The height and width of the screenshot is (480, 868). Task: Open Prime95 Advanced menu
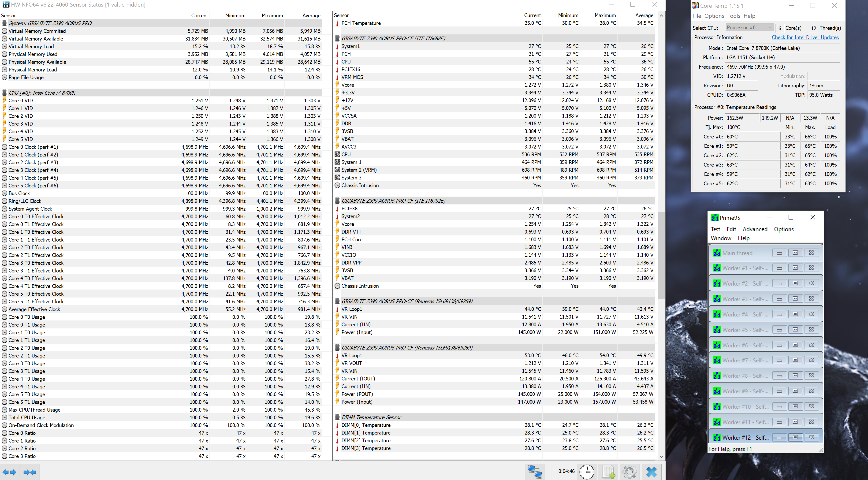point(755,229)
